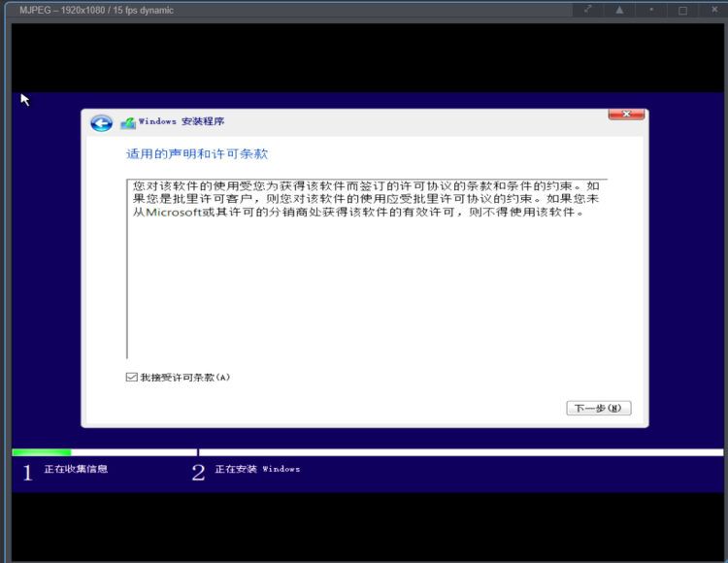Click the dot icon in viewer title bar
The width and height of the screenshot is (728, 563).
click(651, 10)
